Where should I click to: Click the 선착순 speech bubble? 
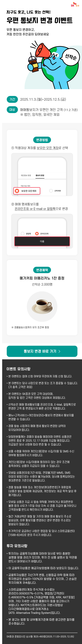click(71, 57)
